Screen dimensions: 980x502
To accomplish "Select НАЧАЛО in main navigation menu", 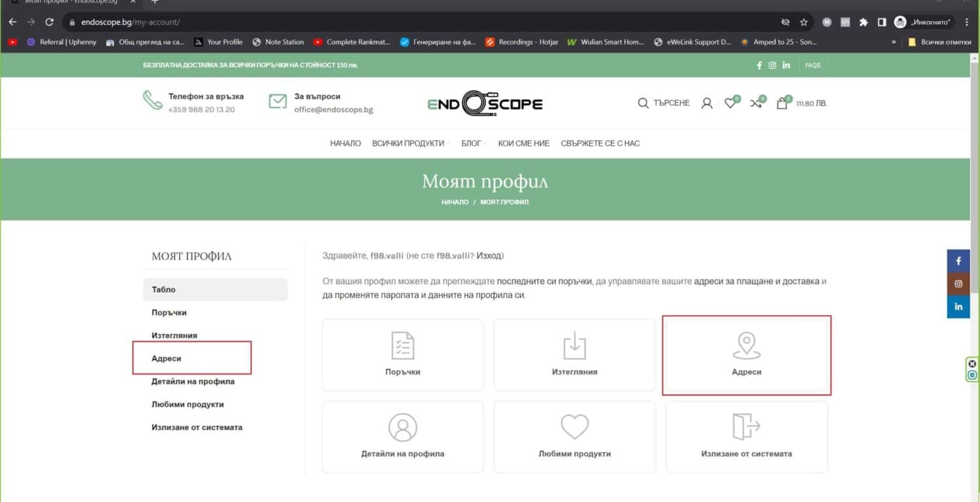I will click(346, 143).
